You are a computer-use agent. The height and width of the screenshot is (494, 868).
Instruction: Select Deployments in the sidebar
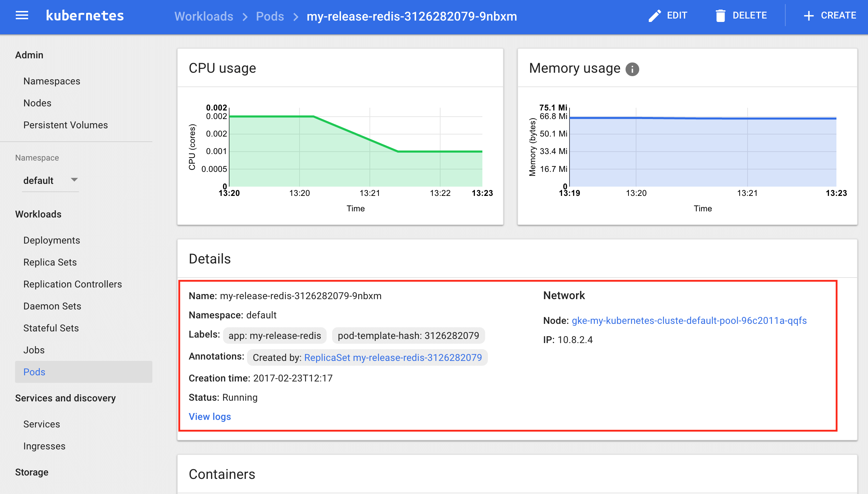click(51, 240)
